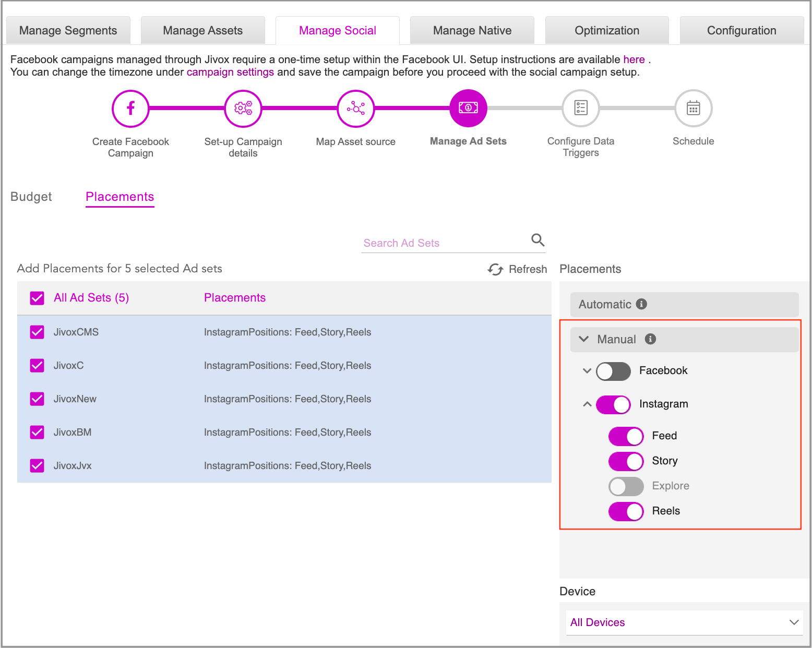Click the Configure Data Triggers checklist icon

tap(581, 108)
